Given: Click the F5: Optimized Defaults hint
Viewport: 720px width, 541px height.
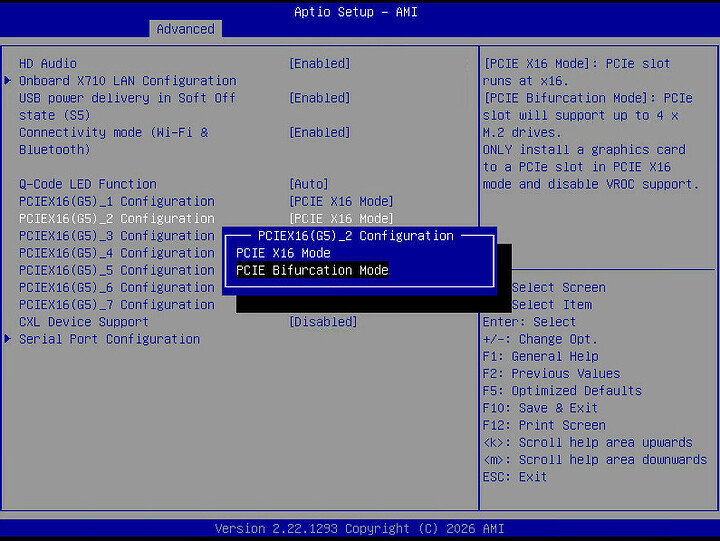Looking at the screenshot, I should tap(562, 391).
